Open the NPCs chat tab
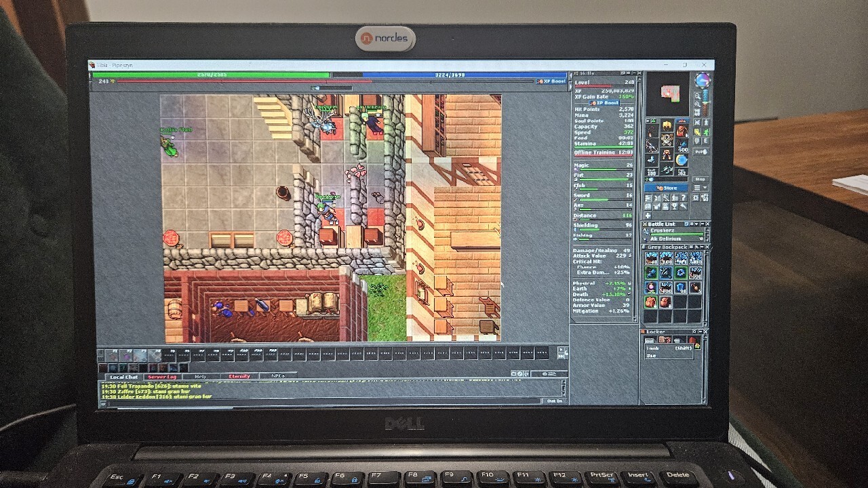 tap(278, 376)
